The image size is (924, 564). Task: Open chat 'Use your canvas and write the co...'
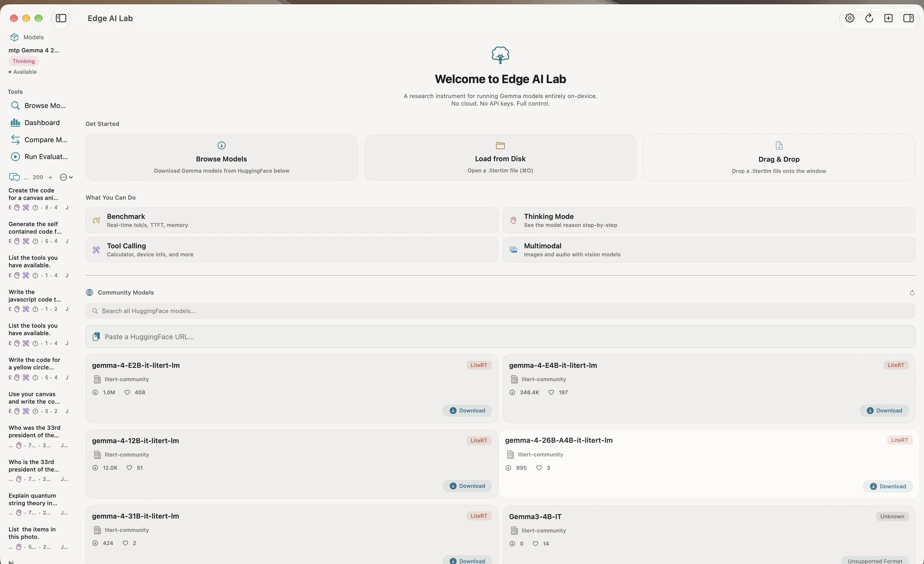coord(38,402)
